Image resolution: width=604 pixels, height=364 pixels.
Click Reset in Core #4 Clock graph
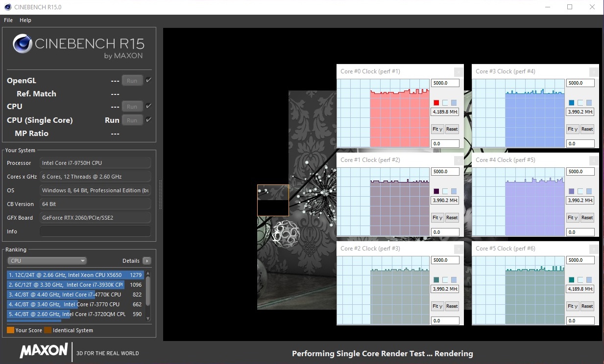click(x=587, y=218)
